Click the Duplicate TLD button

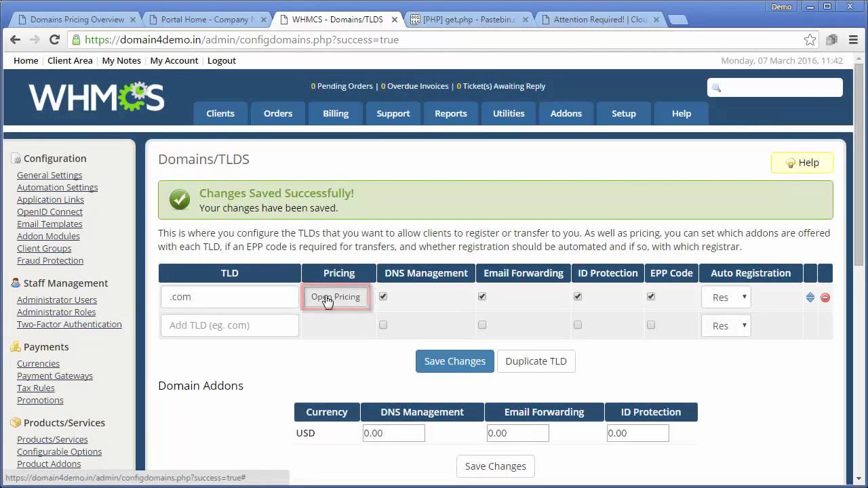[536, 361]
